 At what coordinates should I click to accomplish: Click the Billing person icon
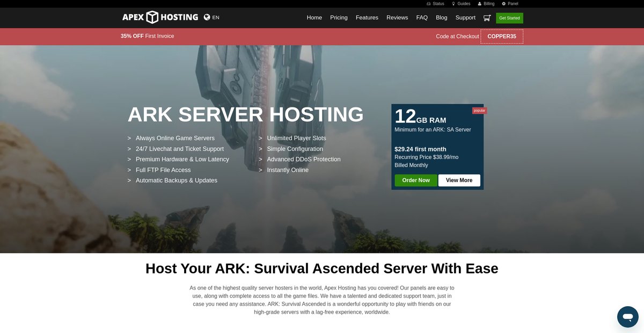pyautogui.click(x=480, y=4)
